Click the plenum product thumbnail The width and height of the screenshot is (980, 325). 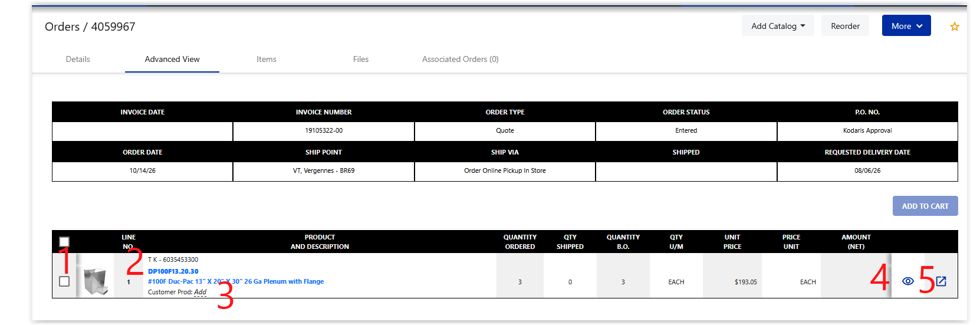(96, 281)
